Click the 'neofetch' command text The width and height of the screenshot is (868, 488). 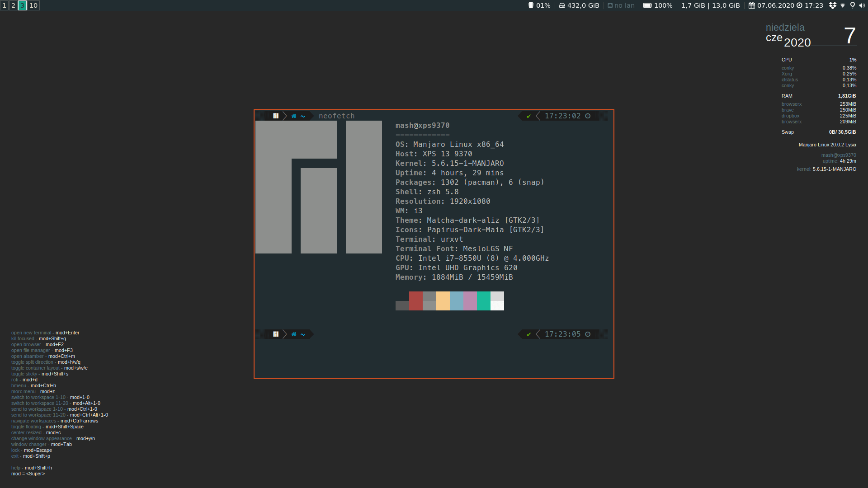(x=336, y=116)
